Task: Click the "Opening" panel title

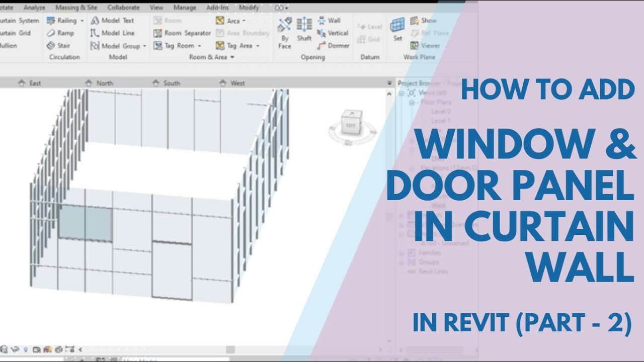Action: click(x=313, y=57)
